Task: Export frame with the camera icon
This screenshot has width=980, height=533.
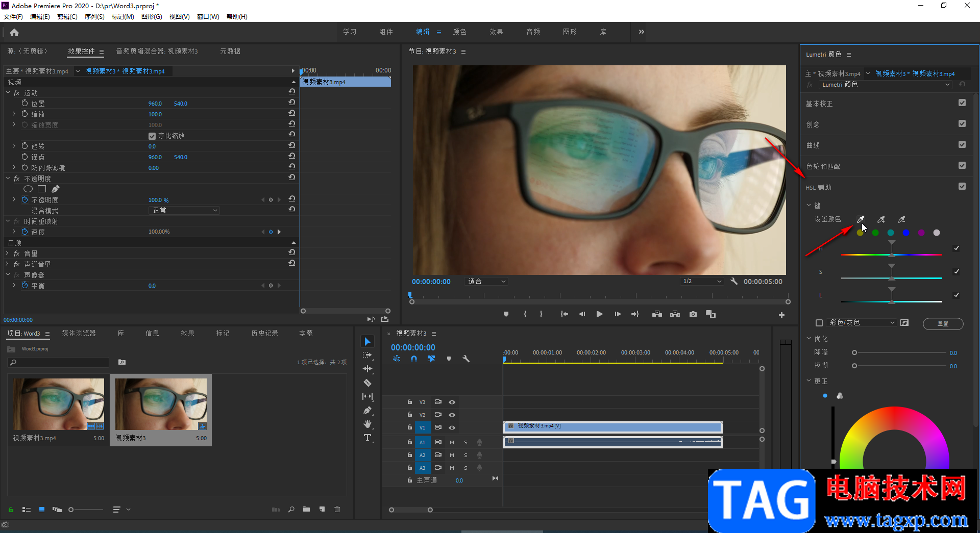Action: (x=693, y=314)
